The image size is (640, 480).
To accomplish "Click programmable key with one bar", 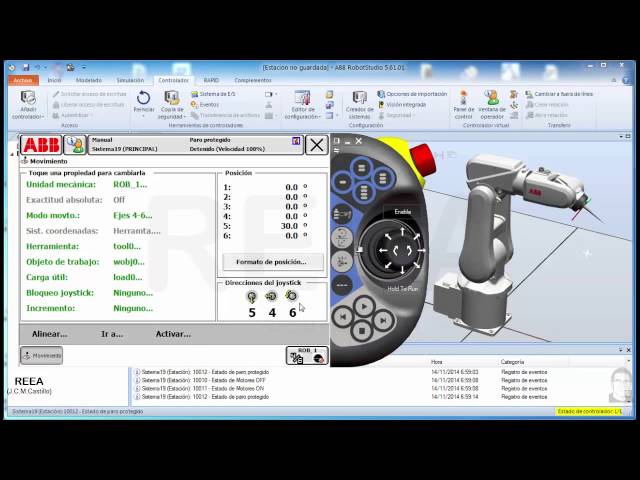I will (x=343, y=182).
